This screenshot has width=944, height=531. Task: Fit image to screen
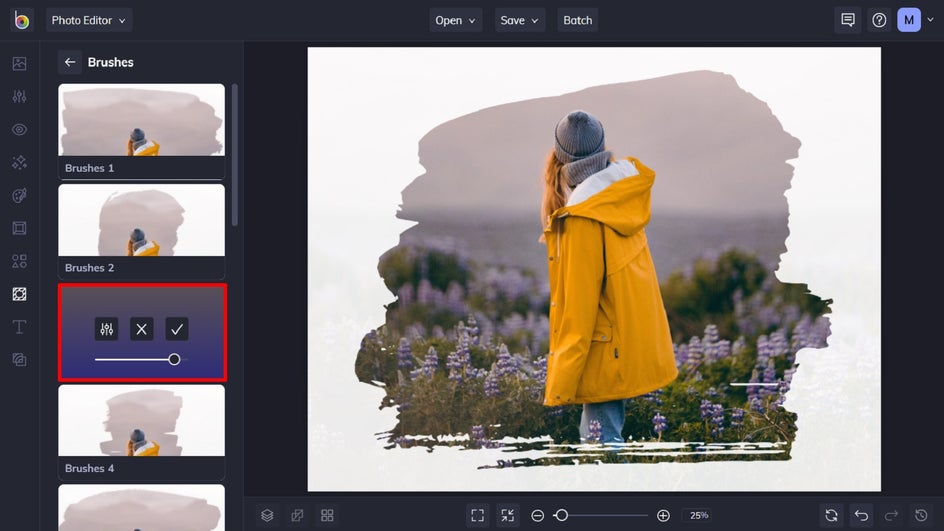pyautogui.click(x=477, y=515)
